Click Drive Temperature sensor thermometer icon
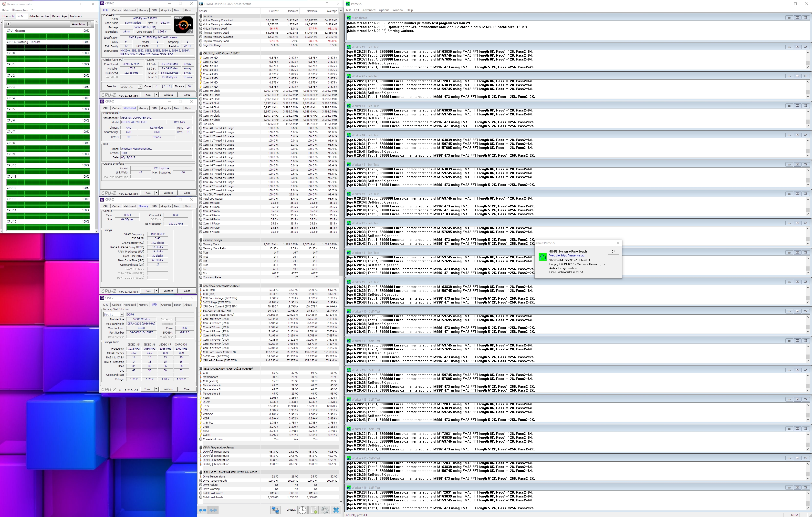 201,476
